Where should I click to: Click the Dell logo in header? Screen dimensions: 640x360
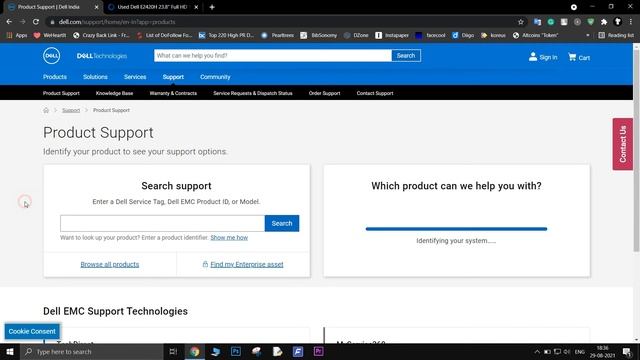click(51, 56)
